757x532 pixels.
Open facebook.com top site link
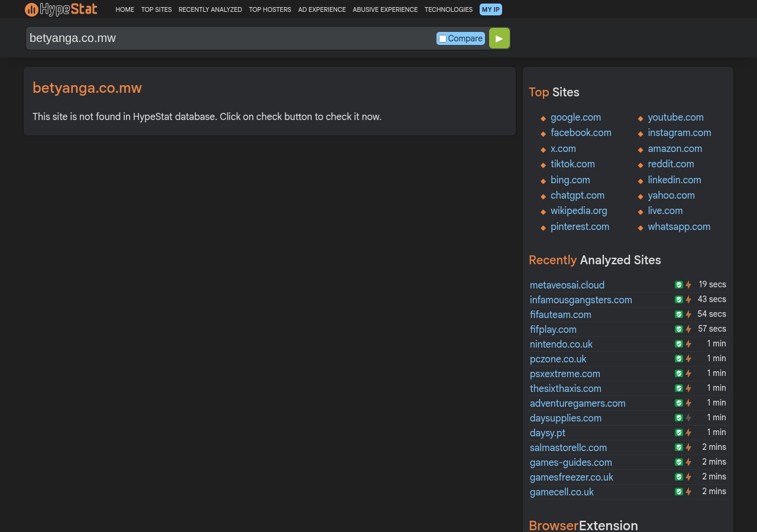click(x=581, y=132)
